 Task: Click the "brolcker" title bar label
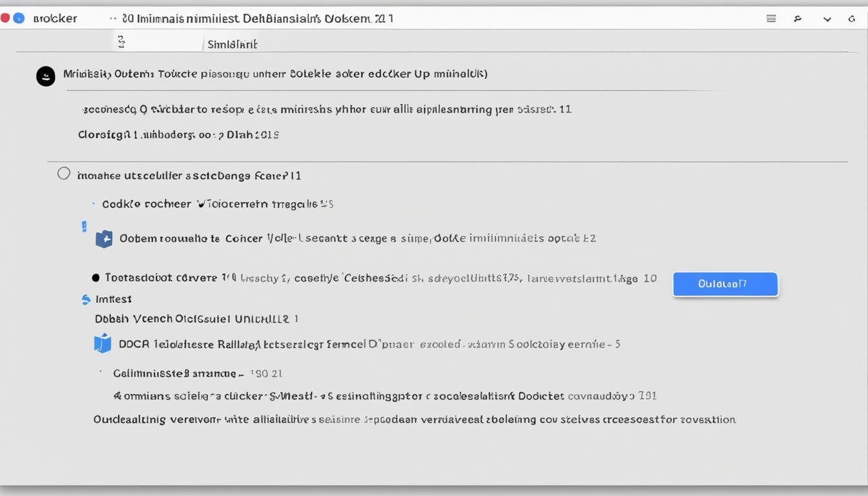pyautogui.click(x=55, y=19)
